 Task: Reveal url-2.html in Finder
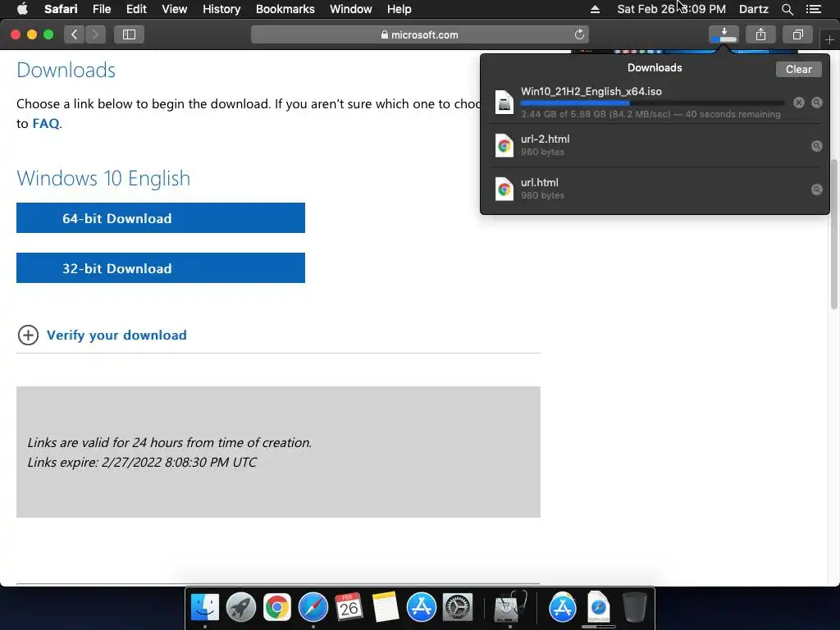(x=816, y=146)
